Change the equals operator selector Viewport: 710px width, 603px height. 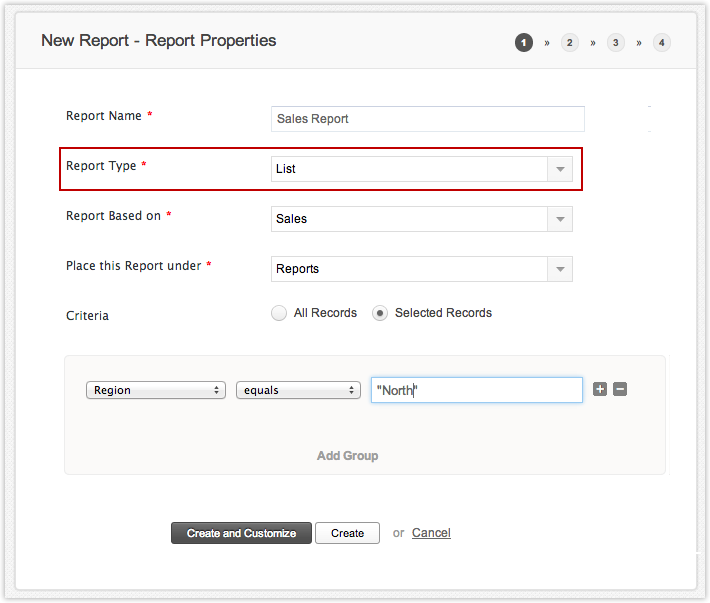298,390
